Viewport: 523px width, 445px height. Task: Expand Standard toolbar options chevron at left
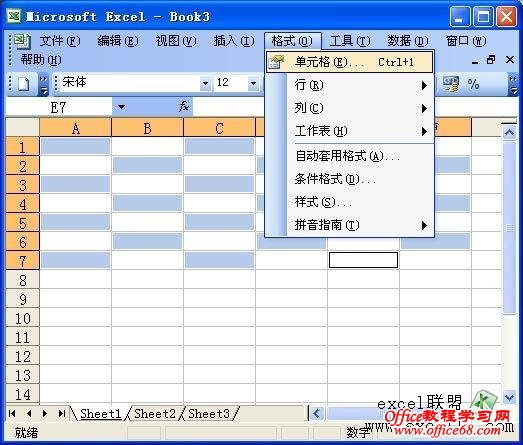(44, 84)
